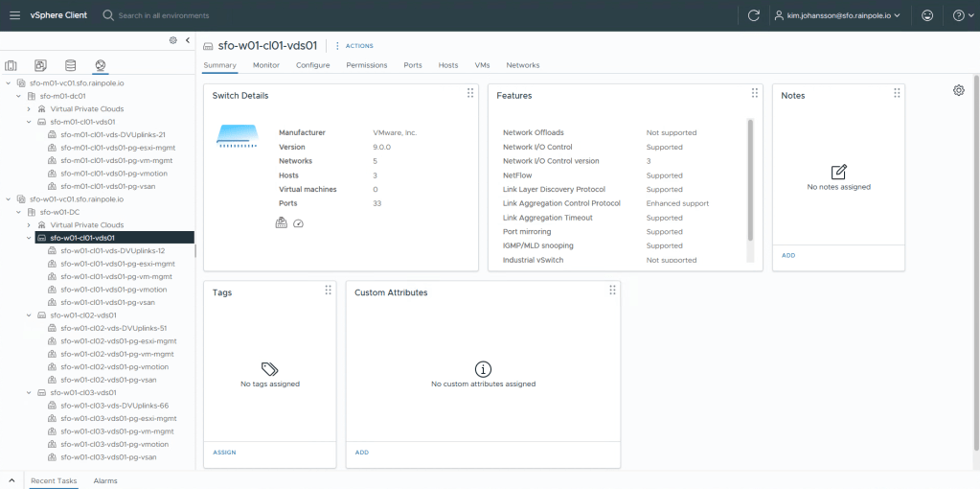Collapse the inventory sidebar panel
This screenshot has width=980, height=489.
tap(188, 40)
